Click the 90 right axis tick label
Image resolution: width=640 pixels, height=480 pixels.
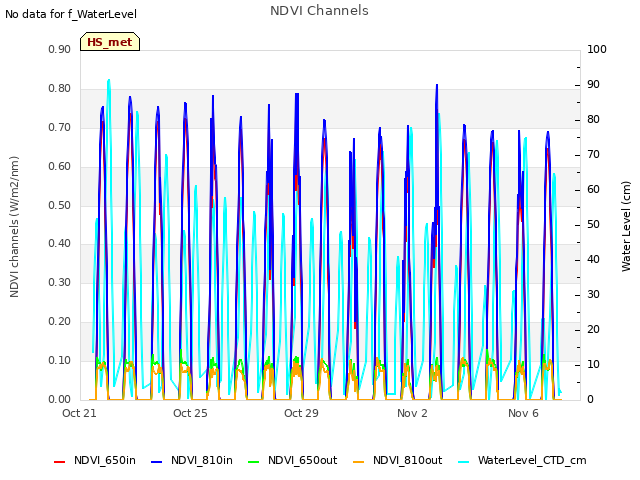coord(593,85)
